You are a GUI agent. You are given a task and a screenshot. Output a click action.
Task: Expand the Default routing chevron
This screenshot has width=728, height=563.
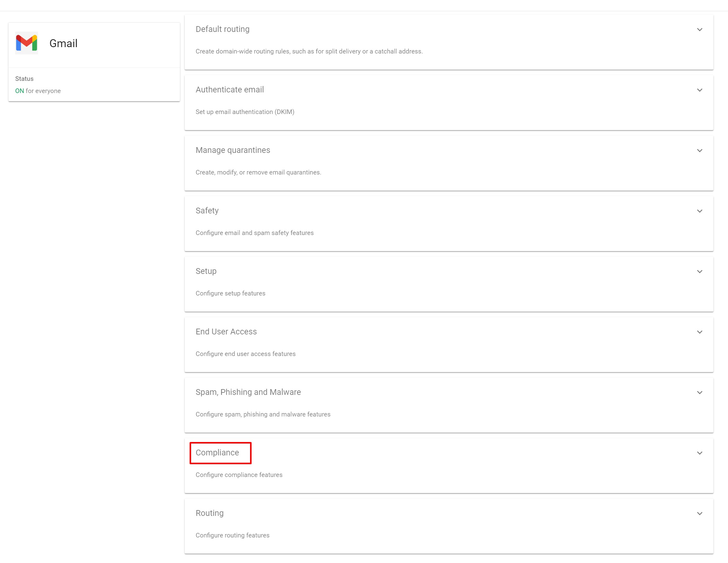click(x=699, y=30)
